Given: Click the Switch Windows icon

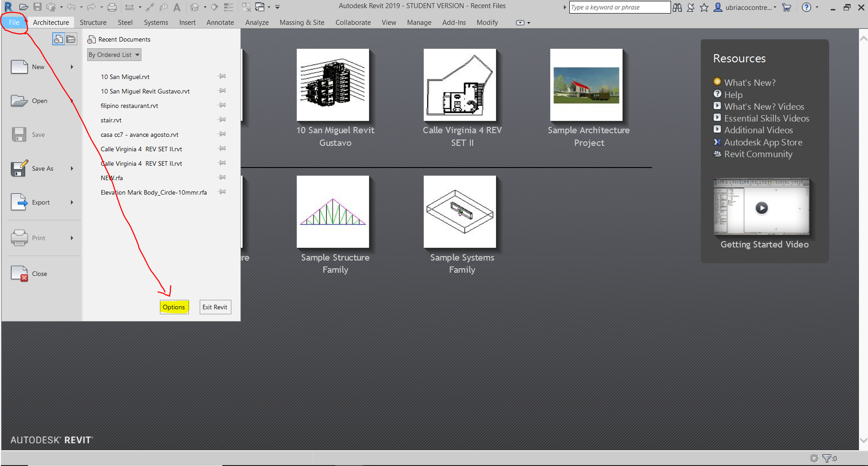Looking at the screenshot, I should click(260, 7).
